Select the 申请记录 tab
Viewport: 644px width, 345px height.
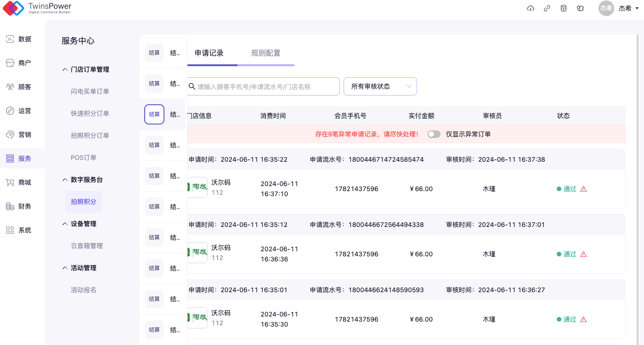tap(209, 53)
